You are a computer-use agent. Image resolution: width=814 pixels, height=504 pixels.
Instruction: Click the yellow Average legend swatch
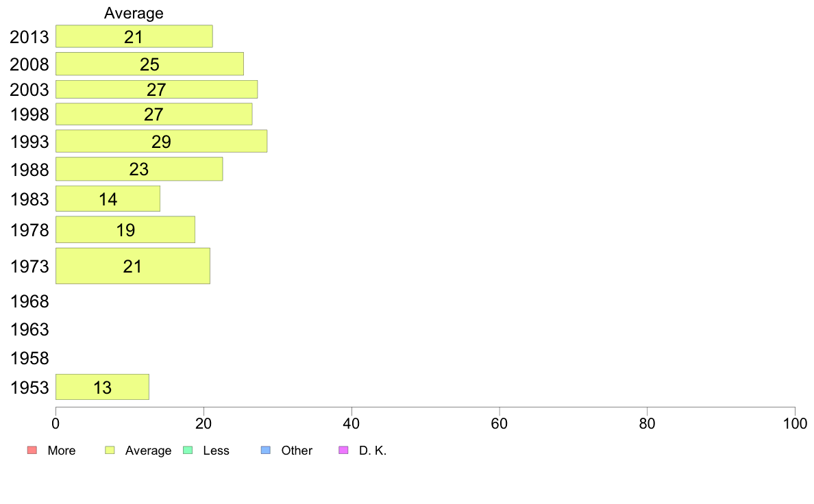coord(110,450)
